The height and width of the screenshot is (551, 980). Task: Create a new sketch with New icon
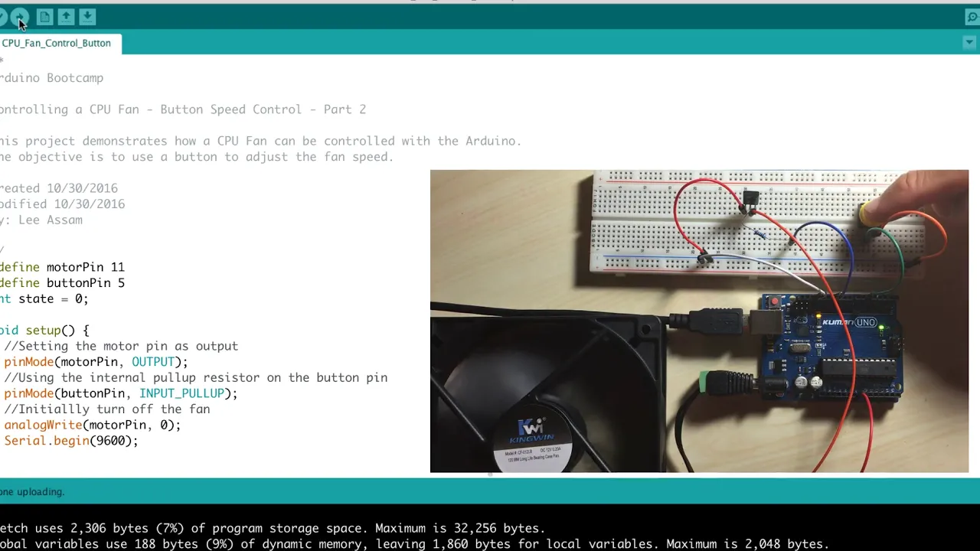[x=45, y=17]
